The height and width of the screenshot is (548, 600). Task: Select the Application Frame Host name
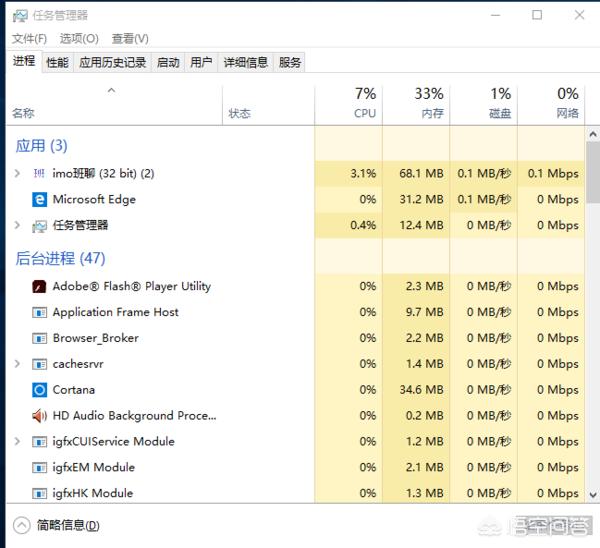(116, 312)
